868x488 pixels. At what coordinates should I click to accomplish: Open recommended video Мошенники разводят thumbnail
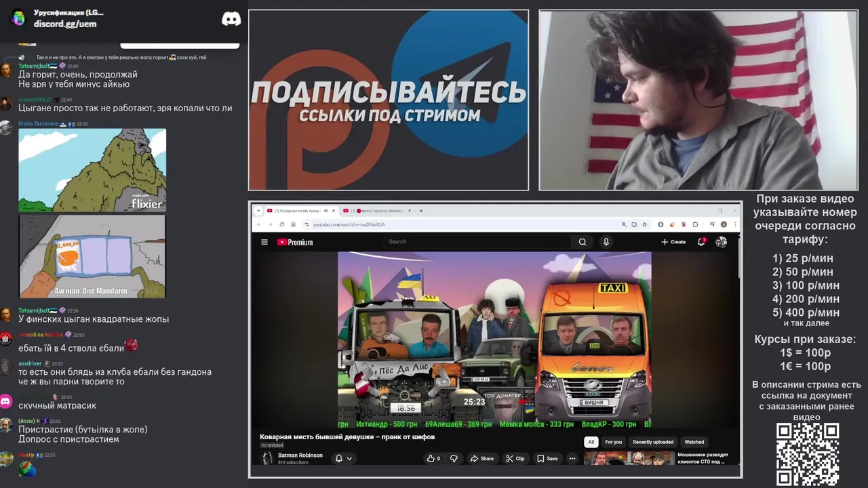(x=629, y=459)
